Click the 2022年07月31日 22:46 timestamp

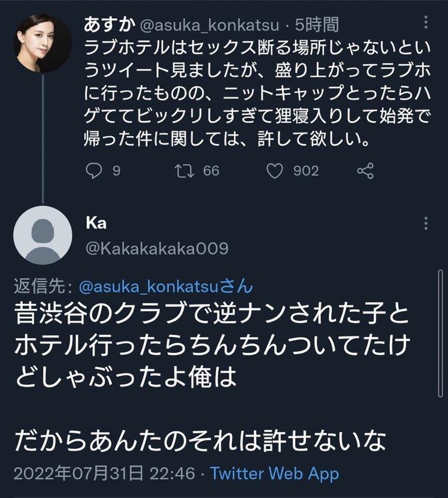(104, 473)
